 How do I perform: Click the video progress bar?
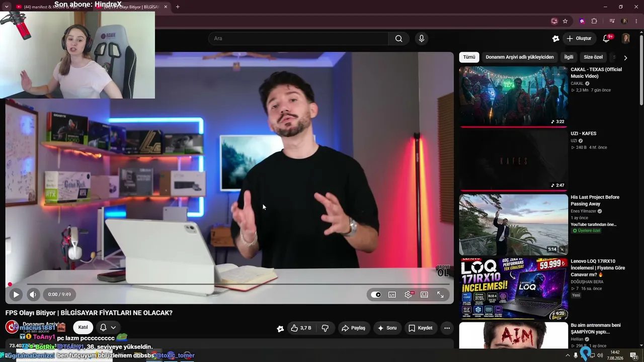pos(229,284)
